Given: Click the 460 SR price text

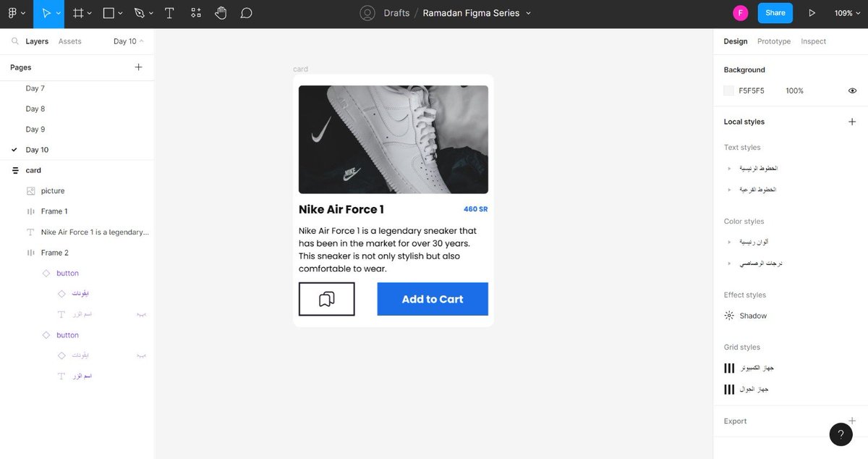Looking at the screenshot, I should [x=475, y=209].
